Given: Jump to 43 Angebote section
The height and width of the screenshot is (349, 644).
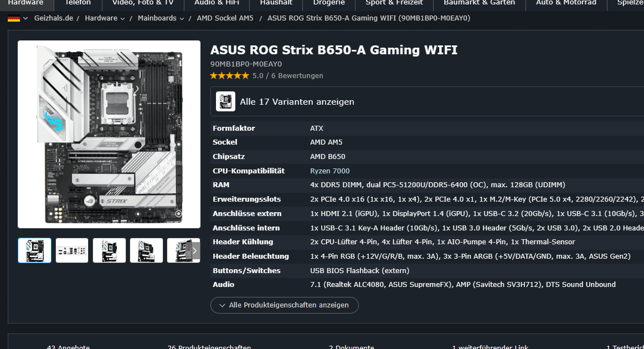Looking at the screenshot, I should tap(68, 347).
